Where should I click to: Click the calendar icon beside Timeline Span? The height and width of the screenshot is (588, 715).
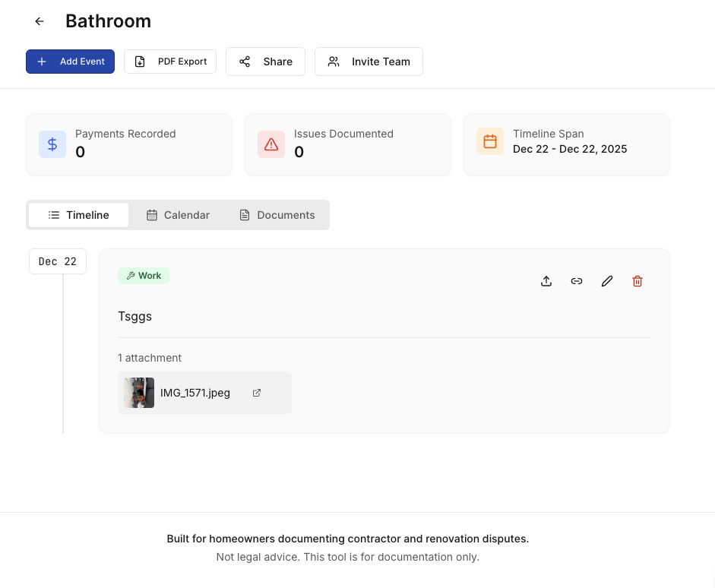point(490,141)
